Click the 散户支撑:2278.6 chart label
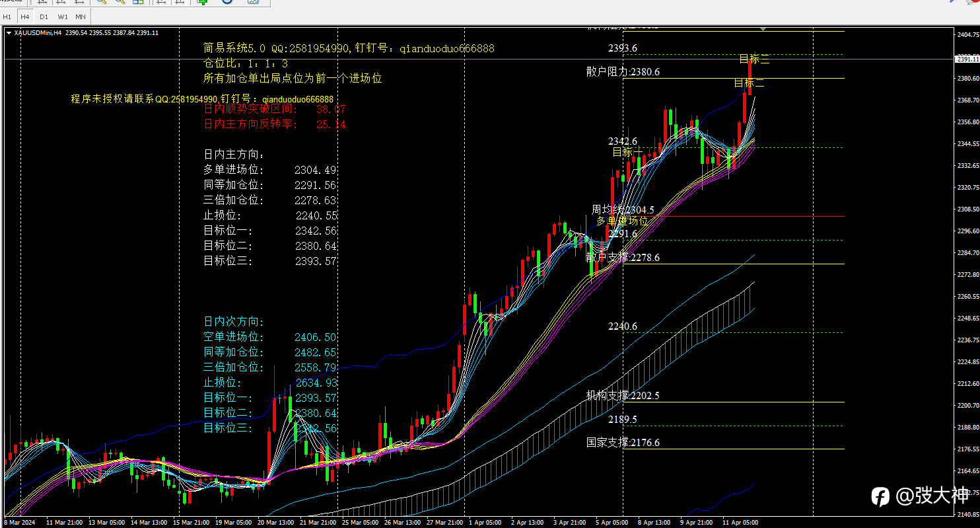The width and height of the screenshot is (980, 528). [623, 257]
